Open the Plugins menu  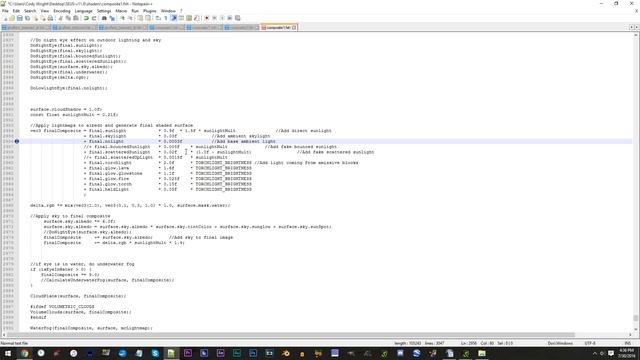[x=150, y=11]
